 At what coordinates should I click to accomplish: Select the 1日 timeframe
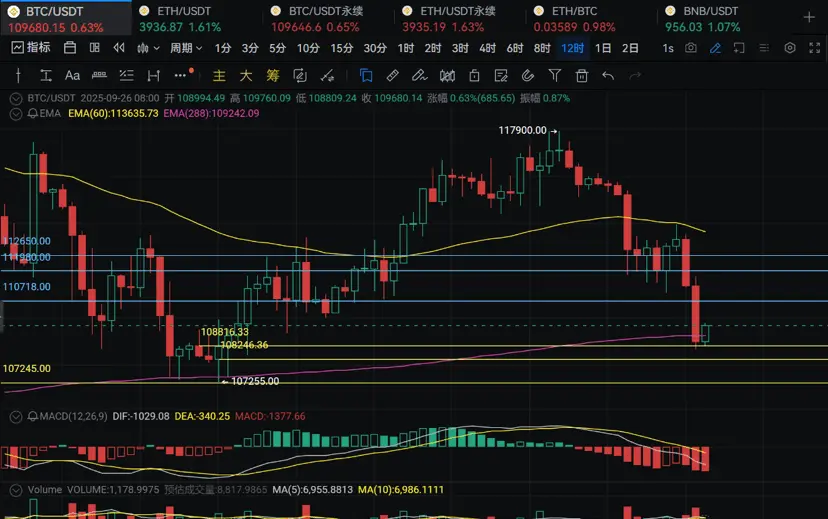click(603, 48)
